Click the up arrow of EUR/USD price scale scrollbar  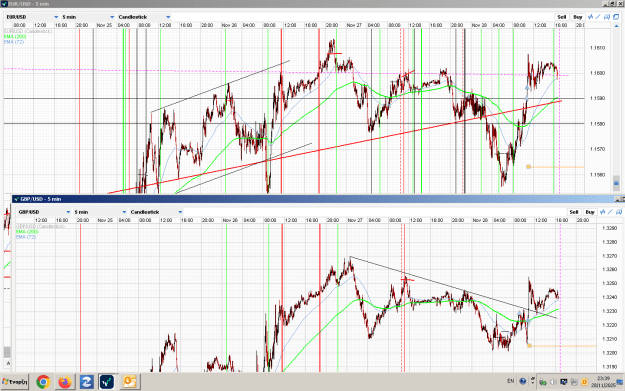click(616, 26)
